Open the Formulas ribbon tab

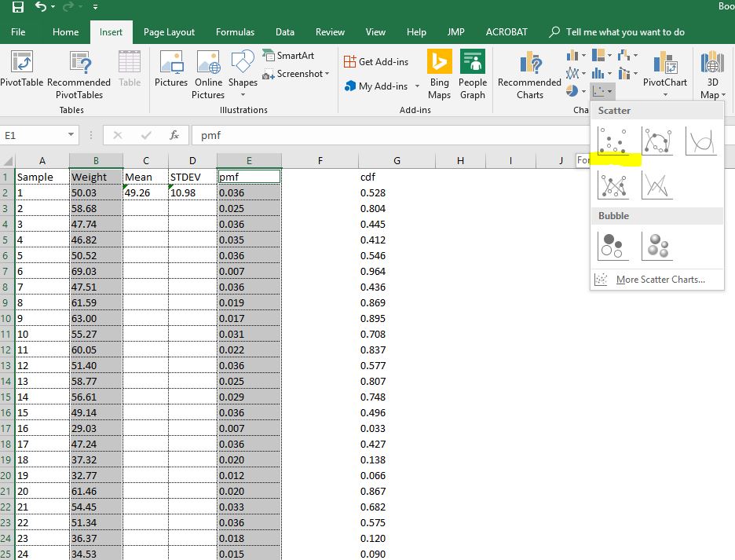[x=235, y=32]
